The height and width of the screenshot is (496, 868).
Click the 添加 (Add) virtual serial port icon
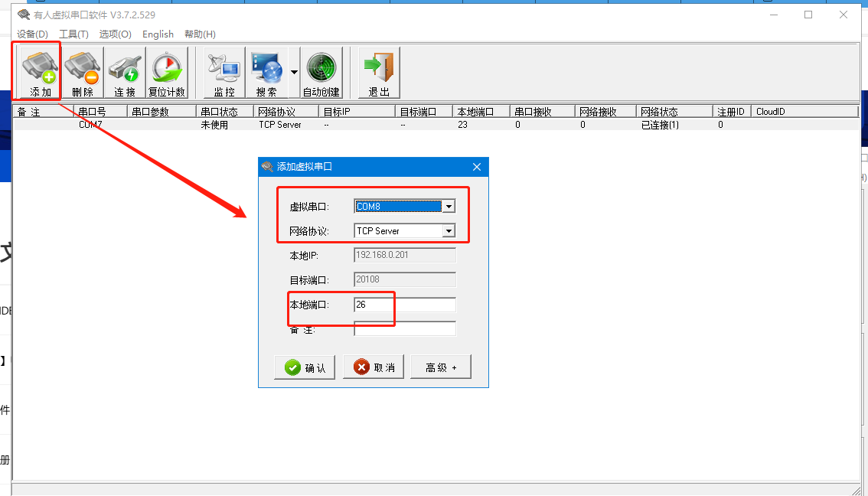41,73
